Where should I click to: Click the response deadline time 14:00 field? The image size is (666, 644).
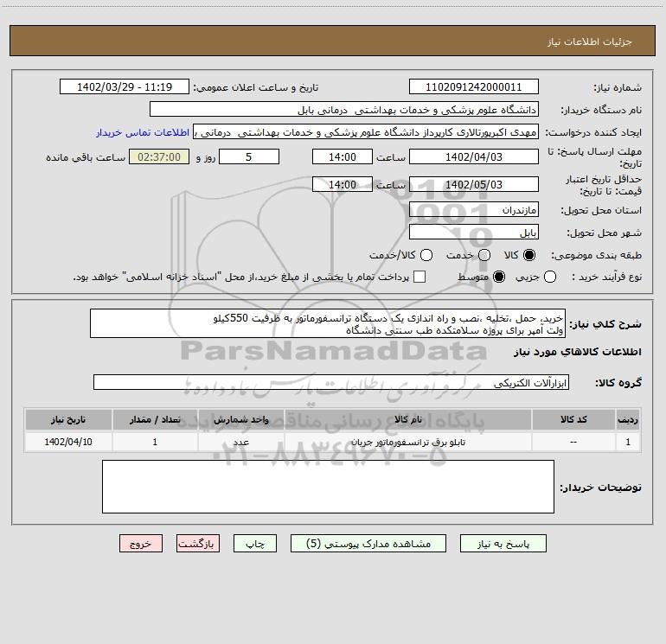point(343,156)
